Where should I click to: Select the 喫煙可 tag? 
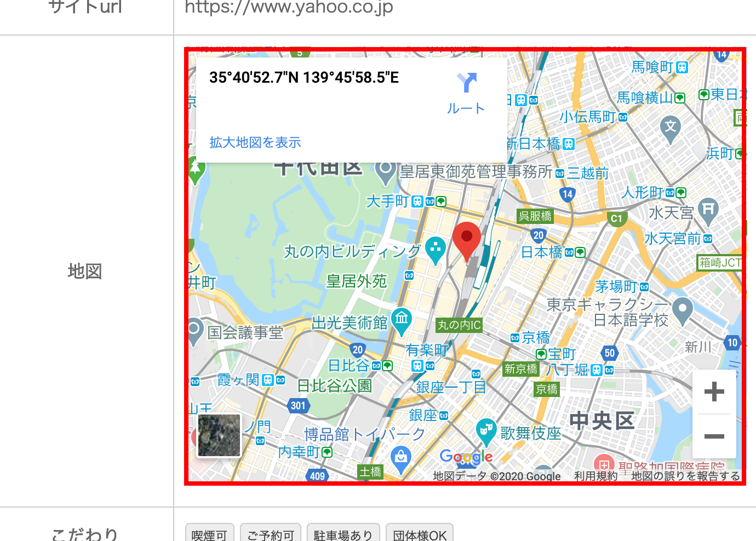tap(210, 534)
